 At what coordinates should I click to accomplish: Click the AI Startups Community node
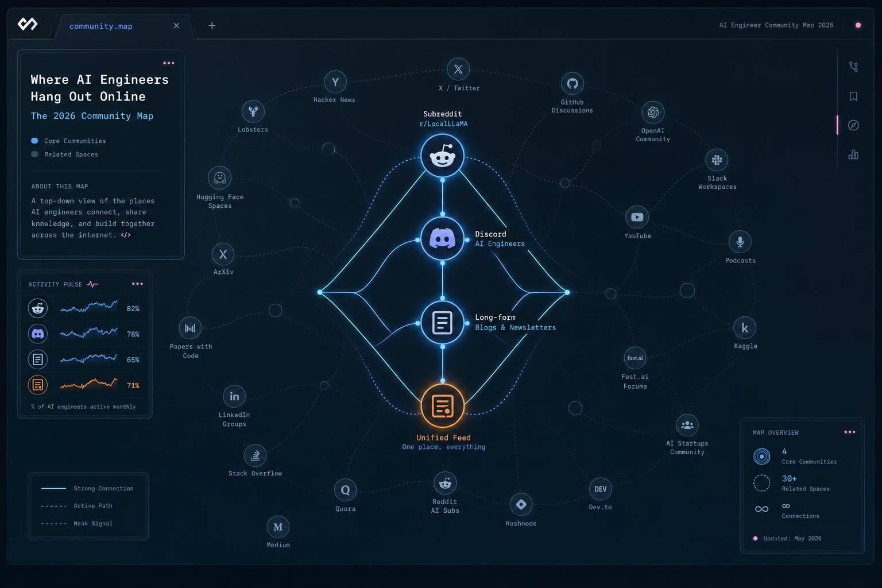point(687,425)
